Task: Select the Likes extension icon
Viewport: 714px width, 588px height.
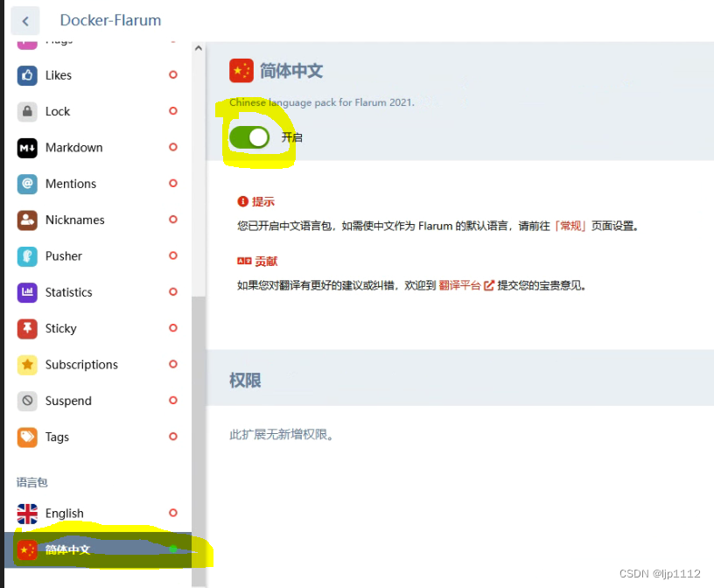Action: tap(26, 75)
